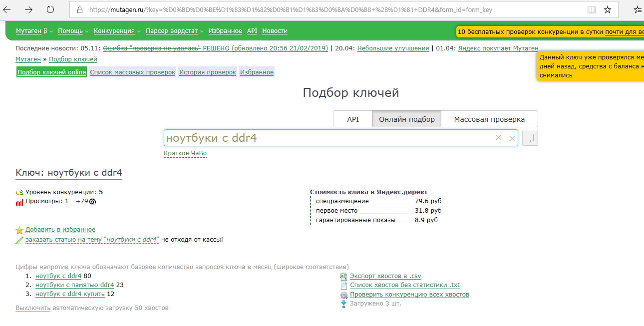Open Новости in the green top menu
644x326 pixels.
click(x=275, y=31)
